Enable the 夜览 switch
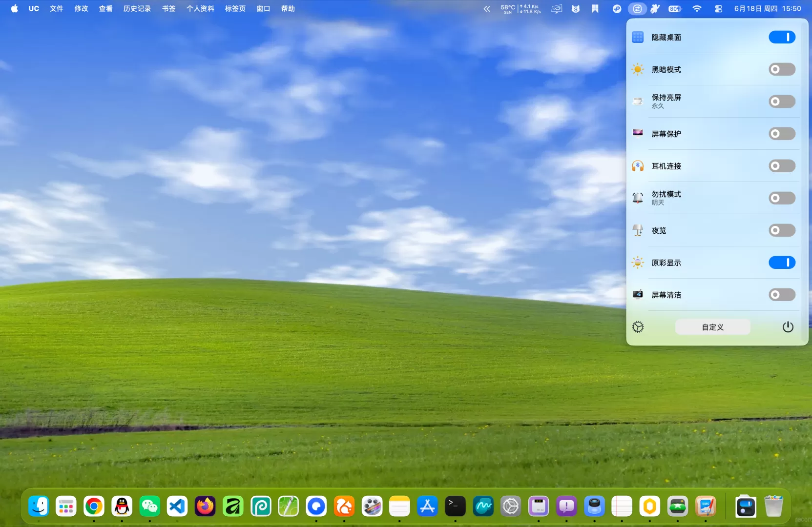The width and height of the screenshot is (812, 527). coord(782,230)
